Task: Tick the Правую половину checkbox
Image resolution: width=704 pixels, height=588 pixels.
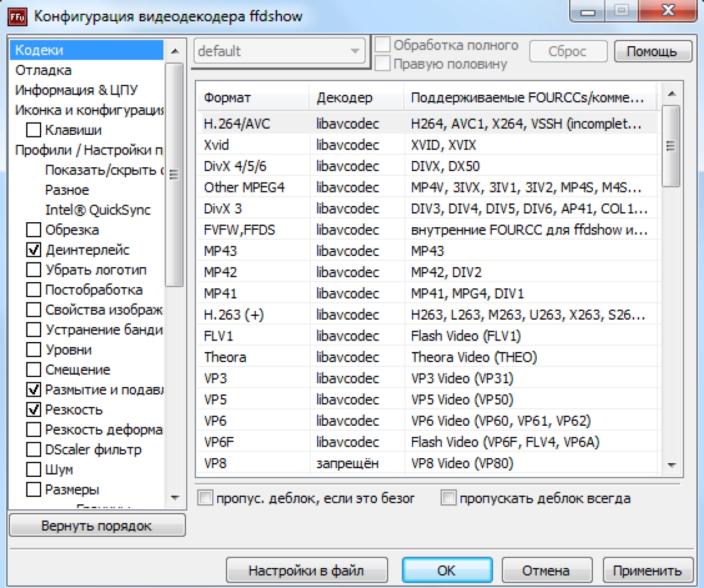Action: [x=383, y=63]
